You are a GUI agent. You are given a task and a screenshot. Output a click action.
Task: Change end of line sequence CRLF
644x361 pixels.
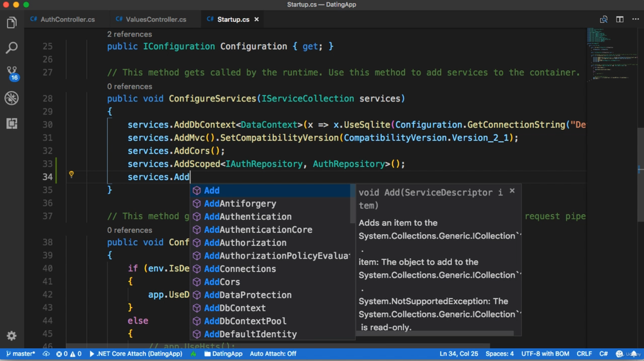point(584,354)
